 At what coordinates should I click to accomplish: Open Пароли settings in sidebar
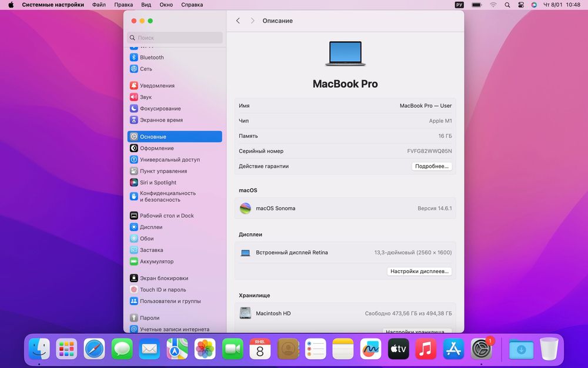click(x=175, y=318)
